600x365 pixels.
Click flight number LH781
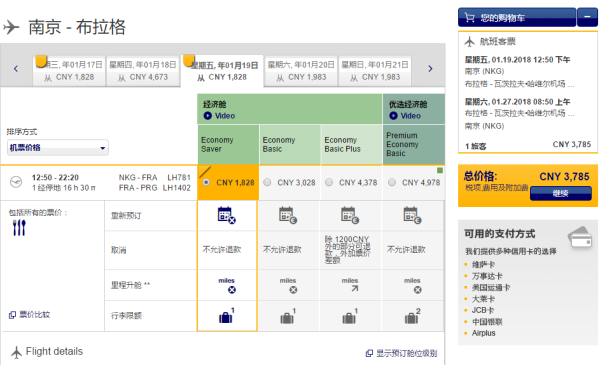tap(179, 178)
